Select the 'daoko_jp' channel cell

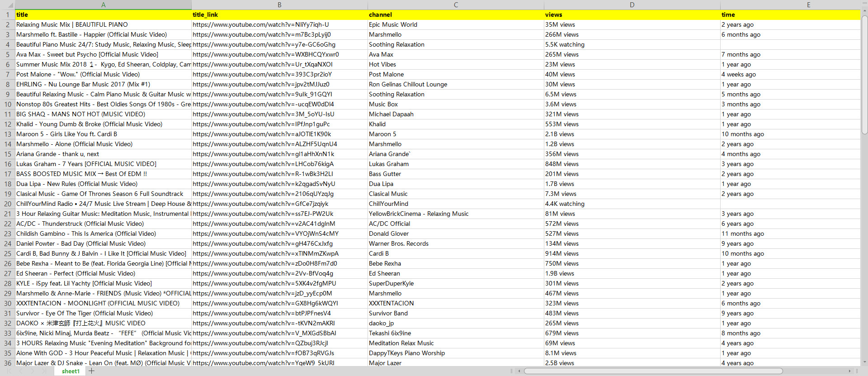click(456, 323)
